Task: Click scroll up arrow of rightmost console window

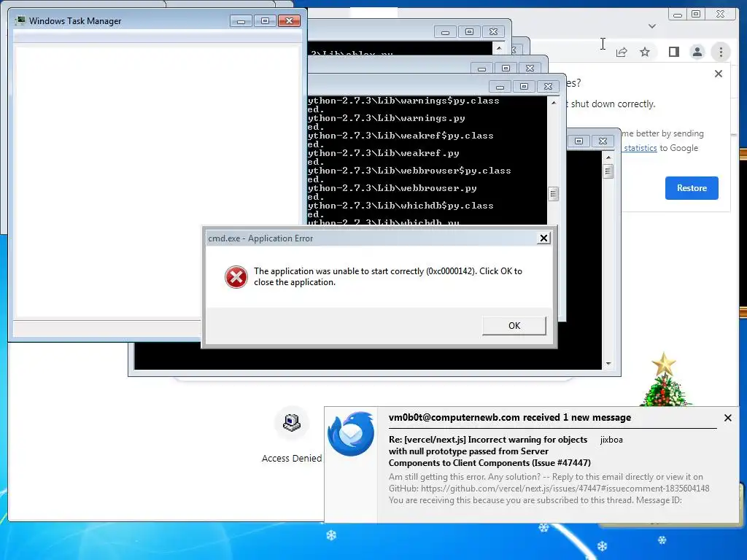Action: point(608,157)
